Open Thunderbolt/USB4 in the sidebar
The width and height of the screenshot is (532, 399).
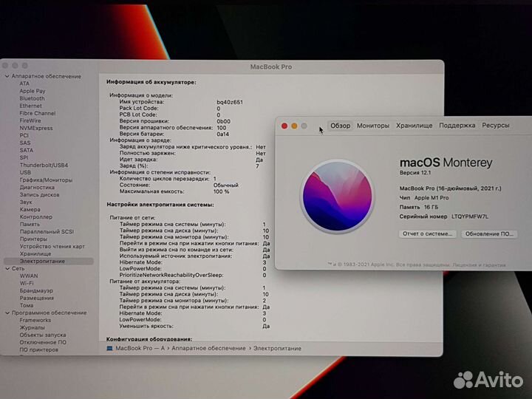click(x=44, y=166)
